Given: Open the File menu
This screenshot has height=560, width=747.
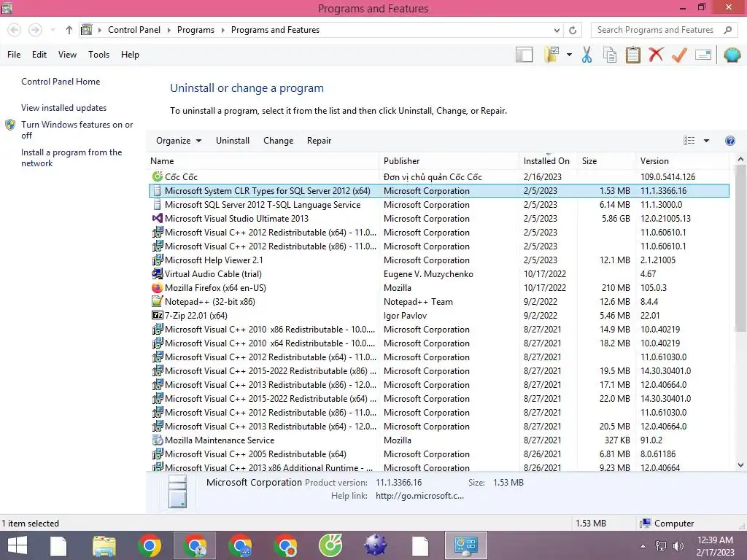Looking at the screenshot, I should (14, 55).
